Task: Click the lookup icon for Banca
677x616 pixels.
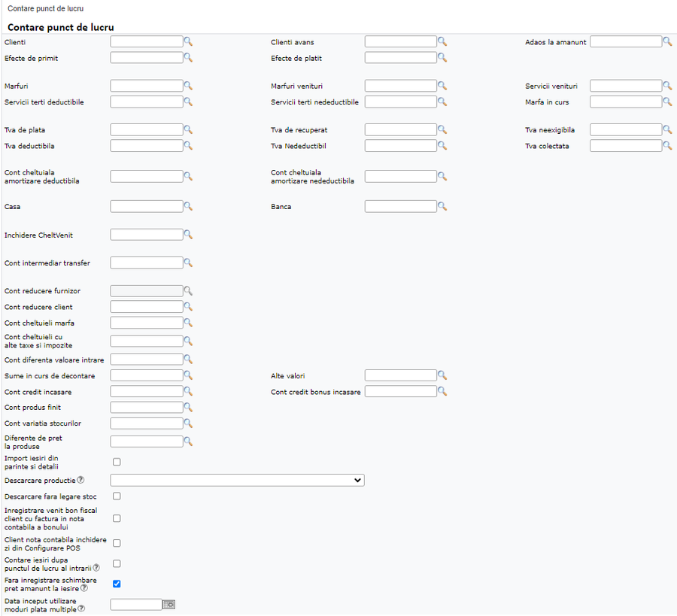Action: pos(443,206)
